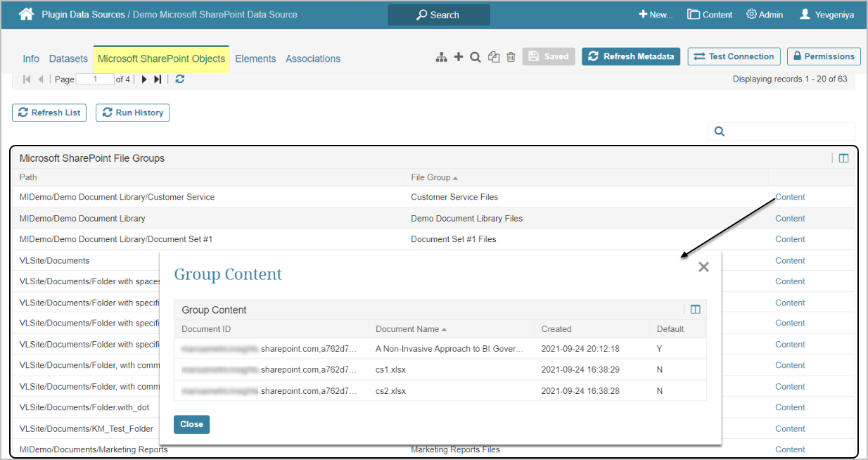Click the plus add icon in toolbar
Screen dimensions: 868x460
pyautogui.click(x=459, y=57)
